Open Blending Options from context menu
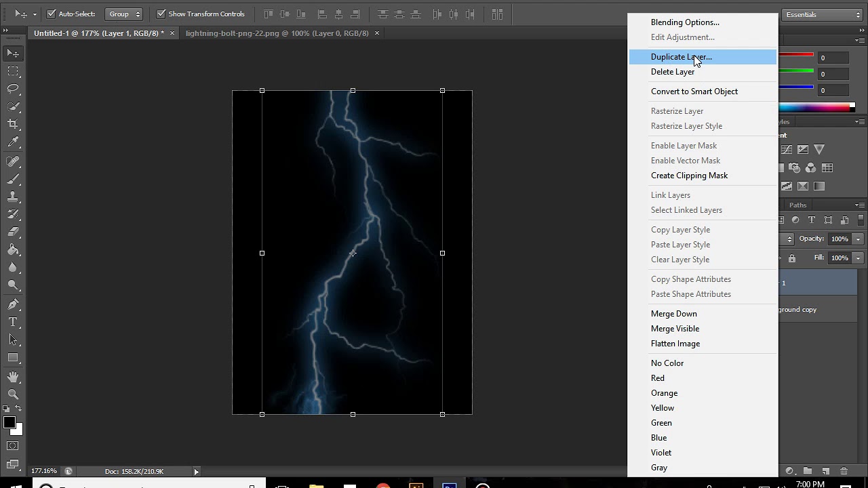Viewport: 868px width, 488px height. [x=703, y=22]
